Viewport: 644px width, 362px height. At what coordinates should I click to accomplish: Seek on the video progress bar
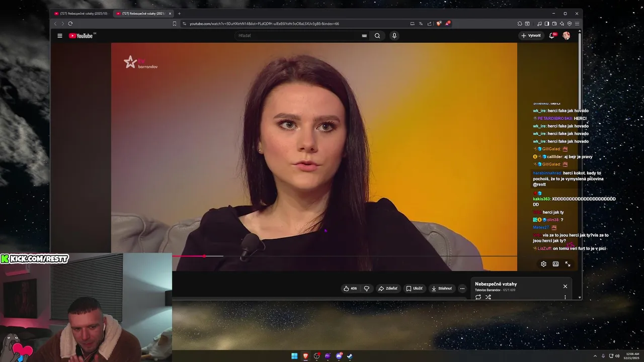click(345, 256)
